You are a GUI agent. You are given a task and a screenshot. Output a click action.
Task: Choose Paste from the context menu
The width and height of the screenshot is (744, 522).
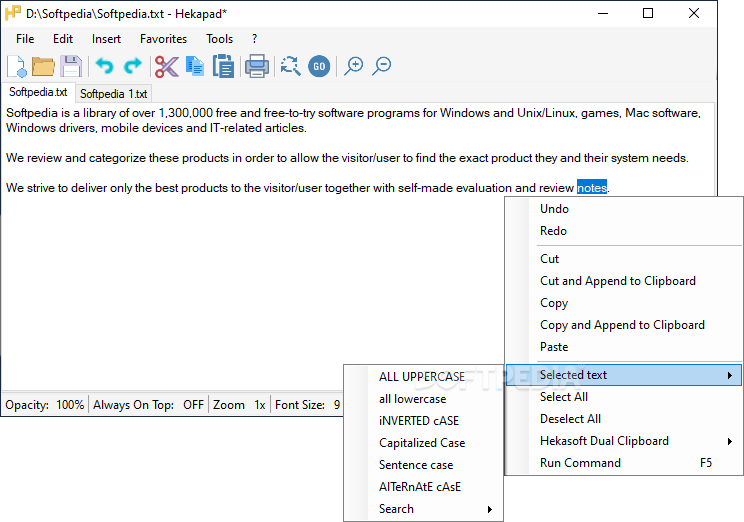pos(624,347)
